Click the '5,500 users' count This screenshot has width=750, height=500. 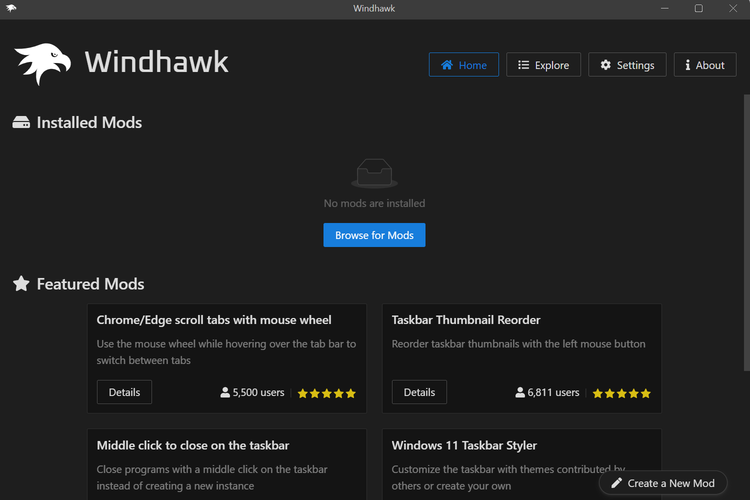pyautogui.click(x=258, y=392)
